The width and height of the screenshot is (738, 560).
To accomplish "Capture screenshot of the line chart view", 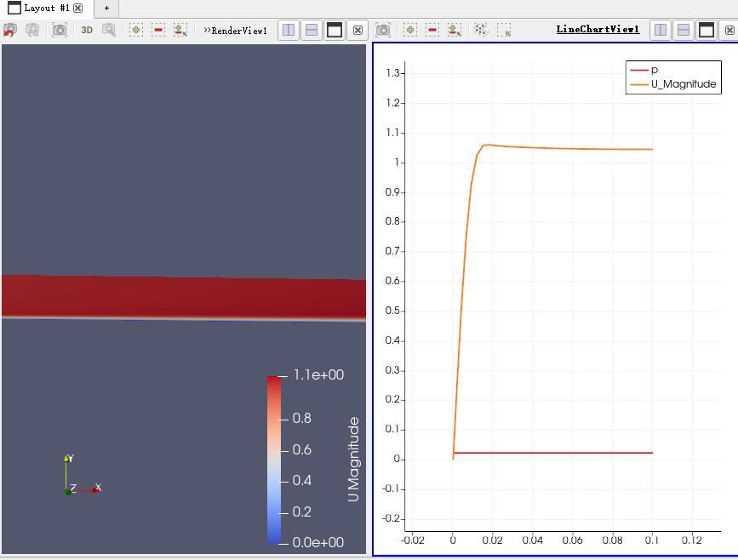I will point(383,30).
